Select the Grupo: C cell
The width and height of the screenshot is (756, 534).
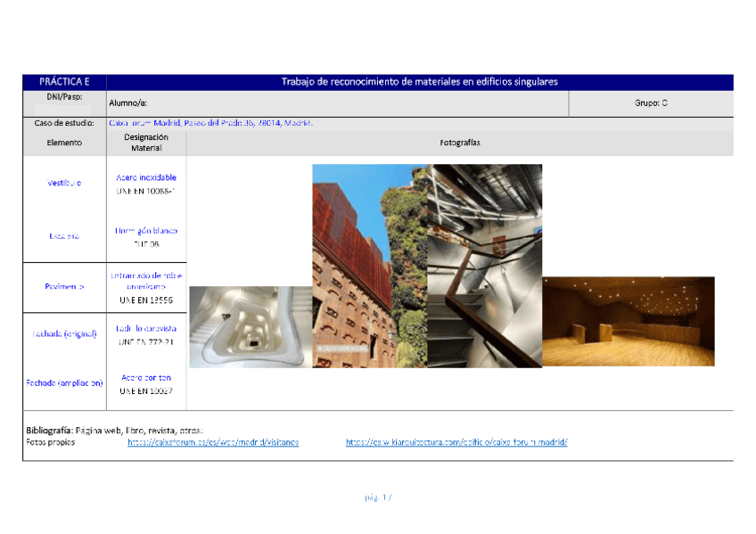[651, 103]
